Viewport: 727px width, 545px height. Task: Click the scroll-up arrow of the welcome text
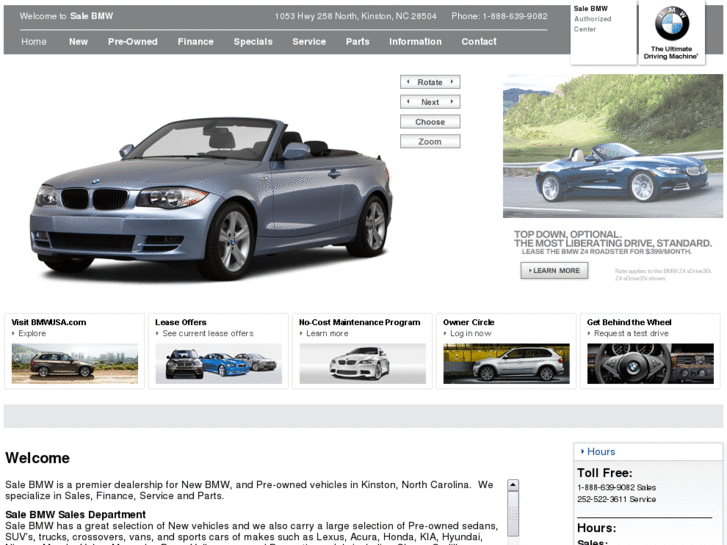pos(513,485)
